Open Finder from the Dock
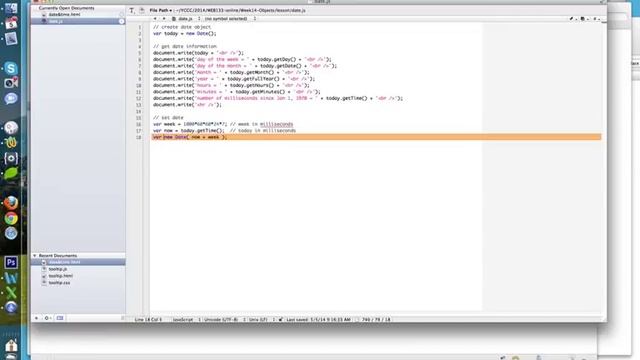Screen dimensions: 640x360 (11, 7)
